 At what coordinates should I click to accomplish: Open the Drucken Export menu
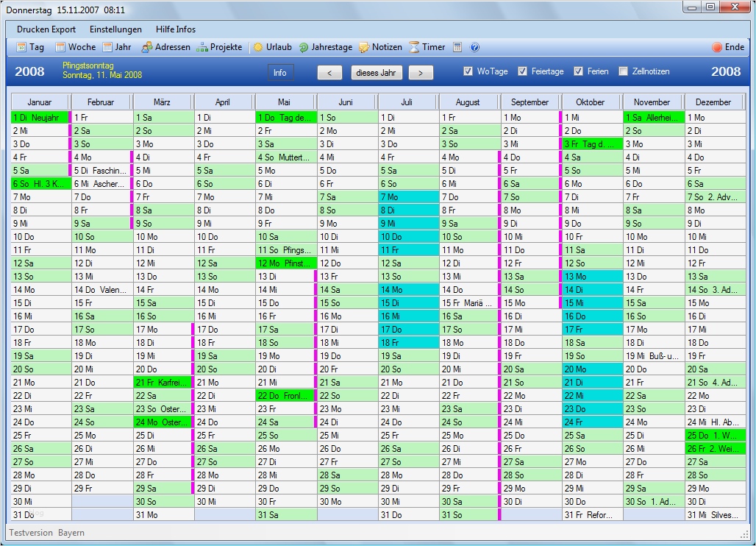point(46,29)
